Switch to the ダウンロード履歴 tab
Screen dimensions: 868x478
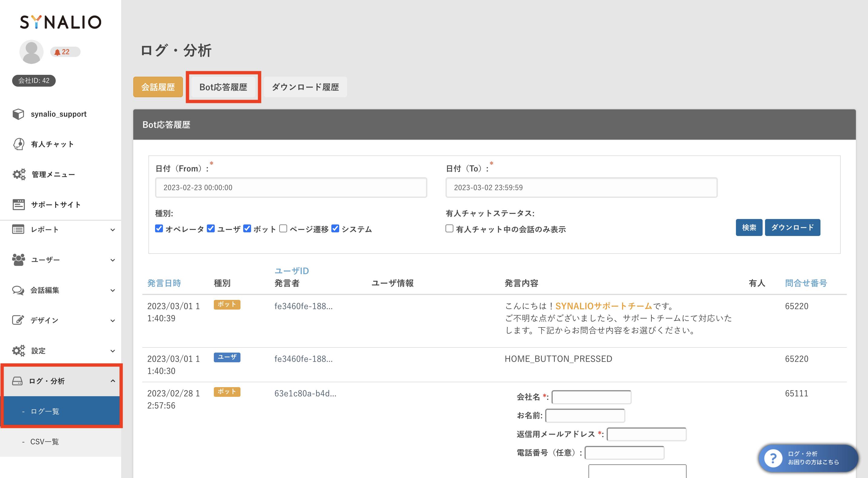[305, 87]
